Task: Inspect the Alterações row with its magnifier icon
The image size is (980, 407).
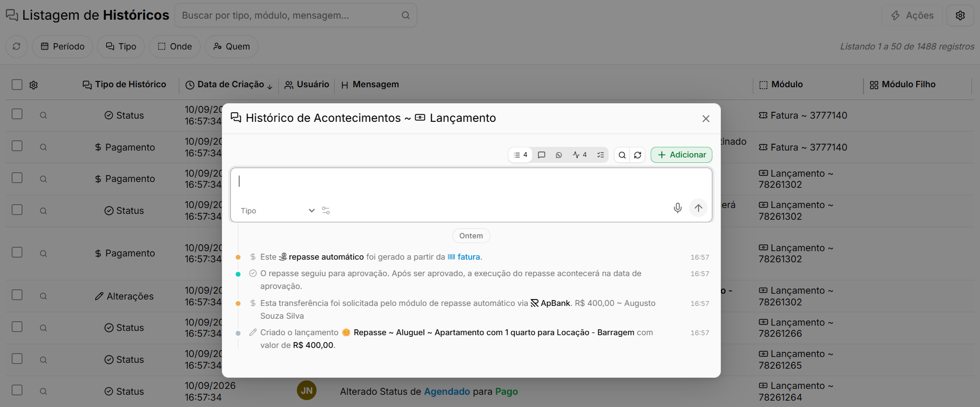Action: point(44,296)
